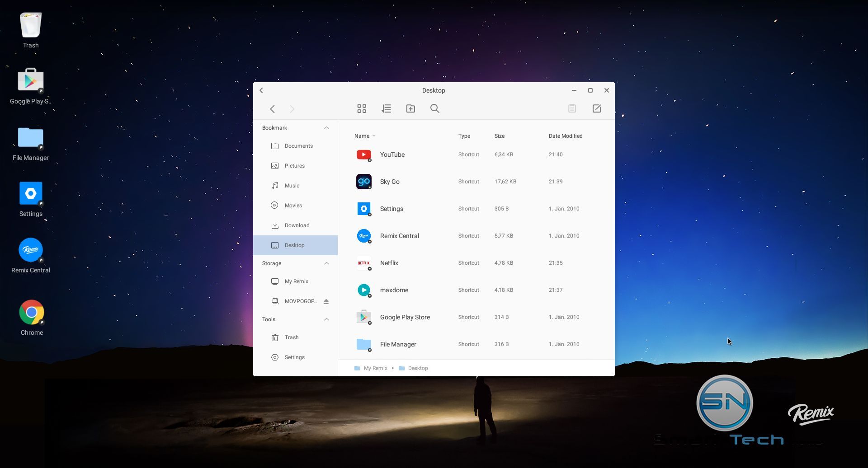This screenshot has width=868, height=468.
Task: Open YouTube shortcut icon in list
Action: coord(364,155)
